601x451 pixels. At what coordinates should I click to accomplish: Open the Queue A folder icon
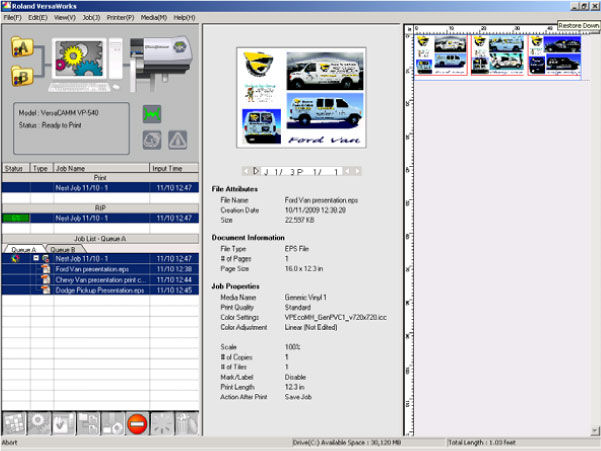(22, 47)
